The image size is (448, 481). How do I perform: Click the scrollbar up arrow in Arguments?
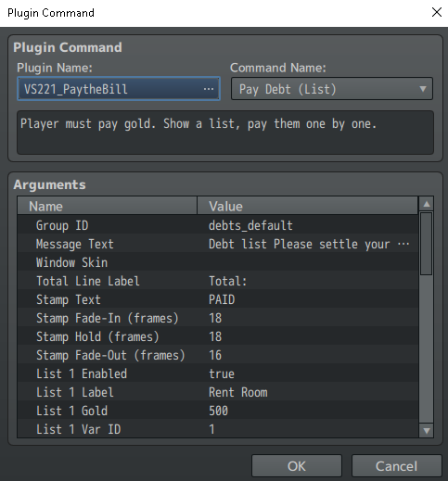[x=427, y=204]
